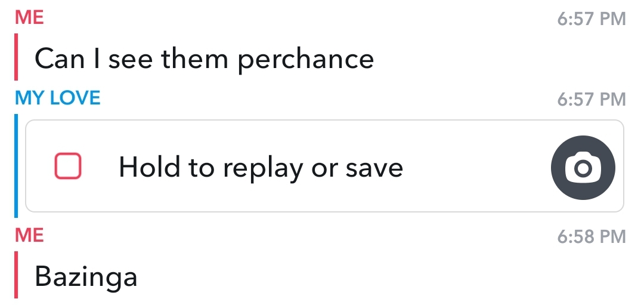Select the "Can I see them perchance" message
The image size is (644, 305).
click(x=204, y=58)
